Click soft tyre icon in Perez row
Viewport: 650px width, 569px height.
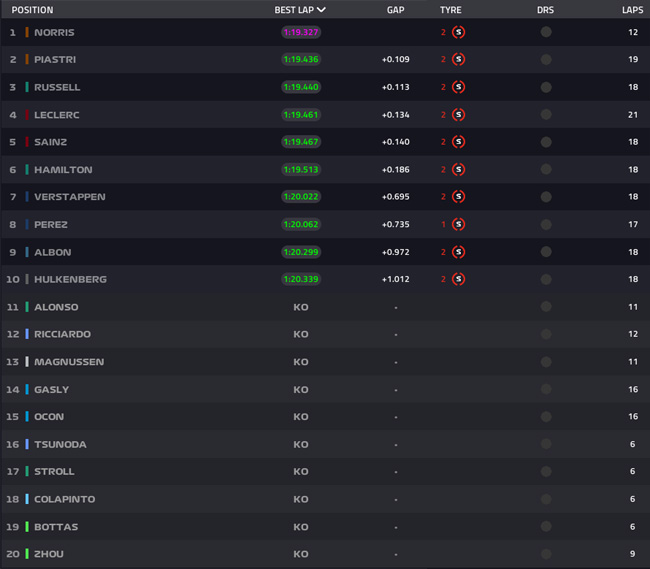tap(458, 224)
